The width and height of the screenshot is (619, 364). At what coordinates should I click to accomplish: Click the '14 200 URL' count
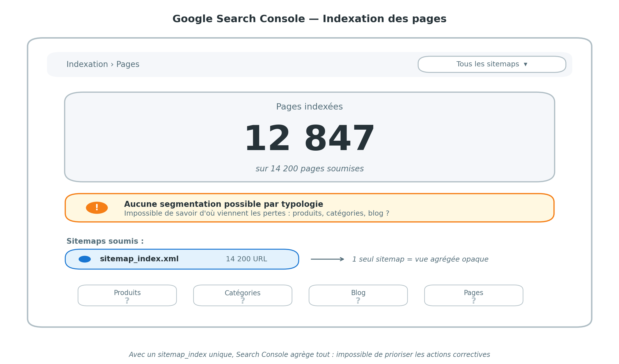246,259
